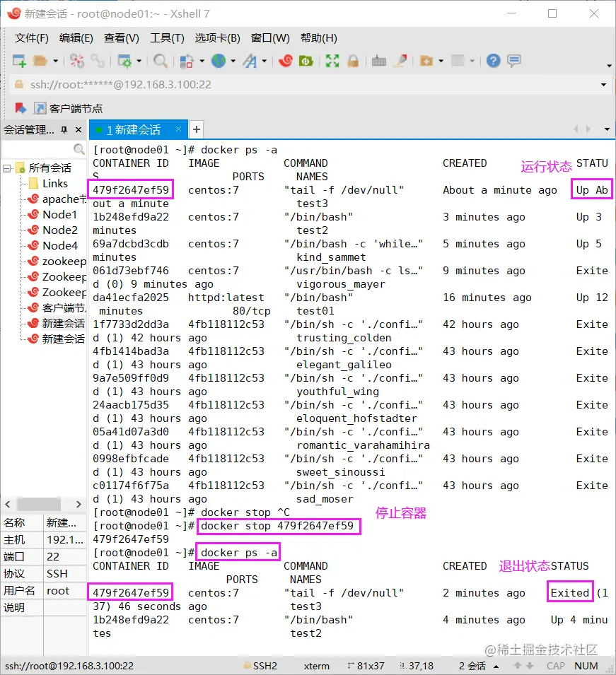Collapse the 所有会话 tree node

coord(7,168)
